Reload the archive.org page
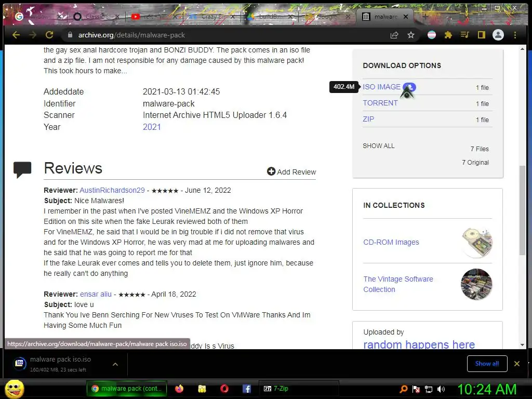Screen dimensions: 532x399 49,35
